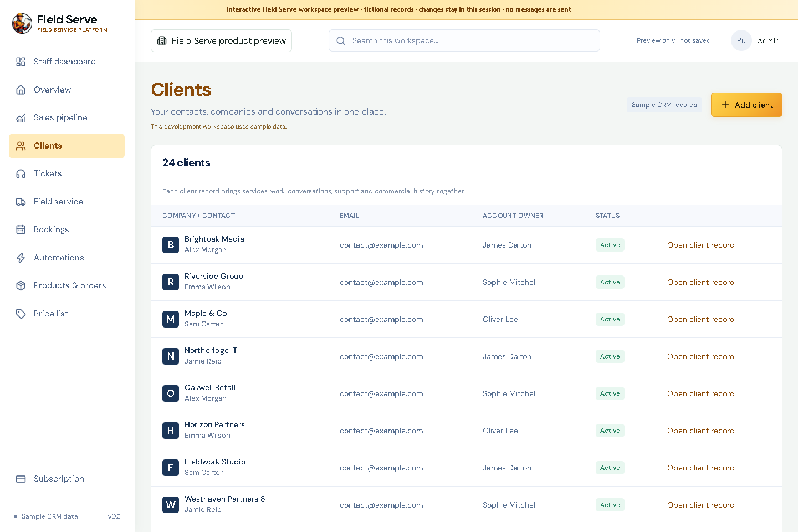The image size is (798, 532).
Task: Open client record for Northbridge IT
Action: [x=700, y=356]
